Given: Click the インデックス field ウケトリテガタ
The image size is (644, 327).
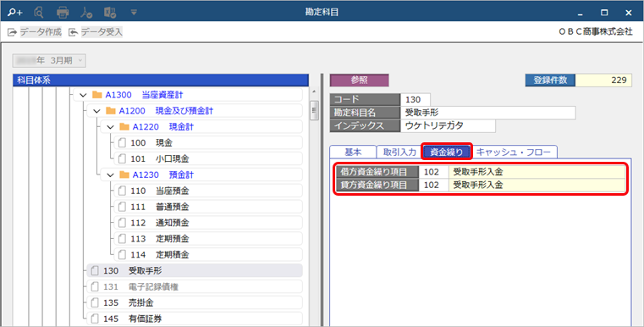Looking at the screenshot, I should tap(448, 126).
